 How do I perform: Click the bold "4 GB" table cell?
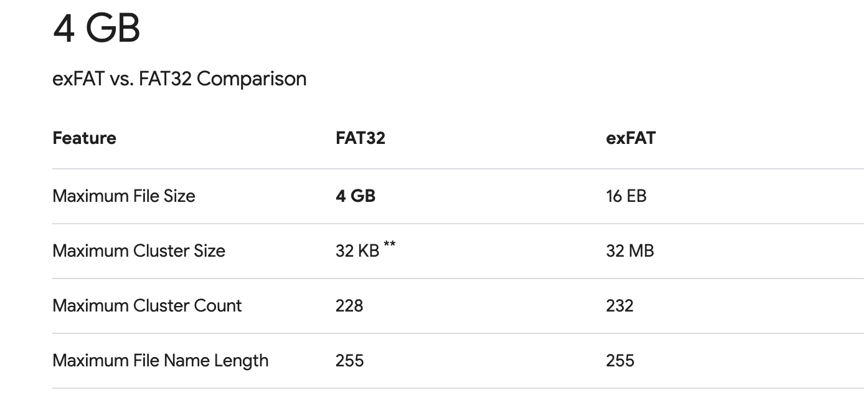point(355,196)
